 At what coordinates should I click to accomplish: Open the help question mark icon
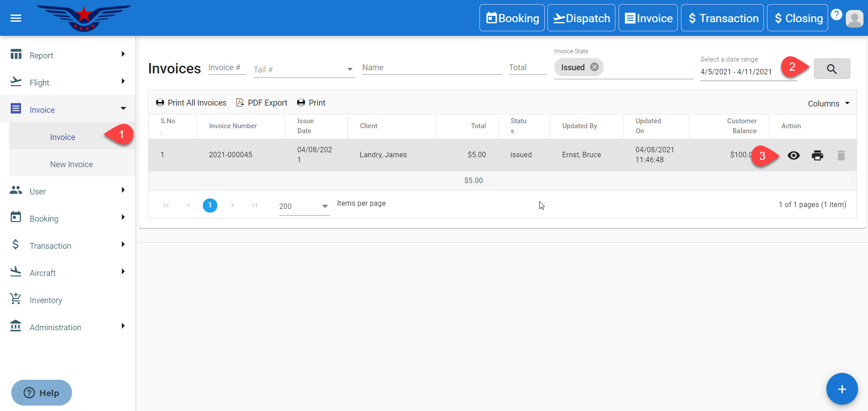[836, 15]
